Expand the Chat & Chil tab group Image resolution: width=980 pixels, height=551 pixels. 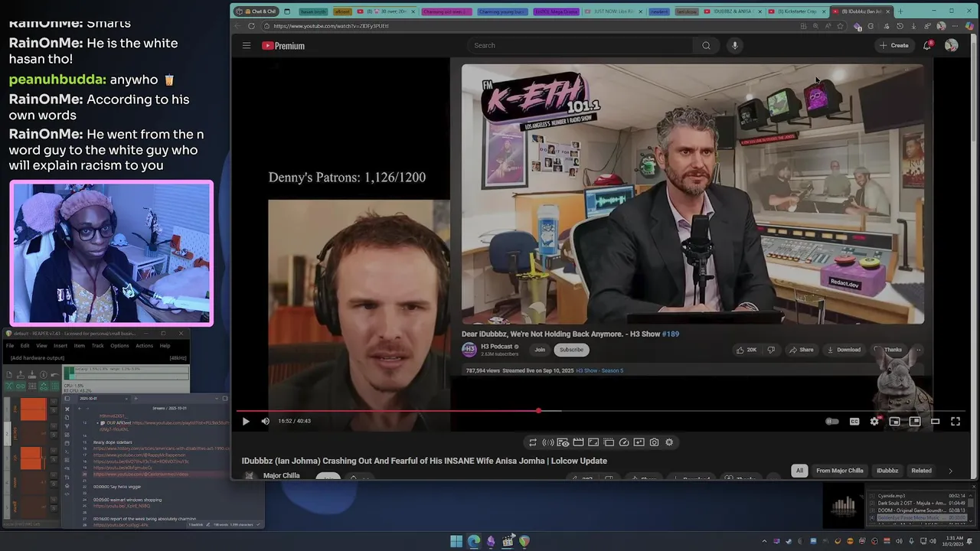256,11
